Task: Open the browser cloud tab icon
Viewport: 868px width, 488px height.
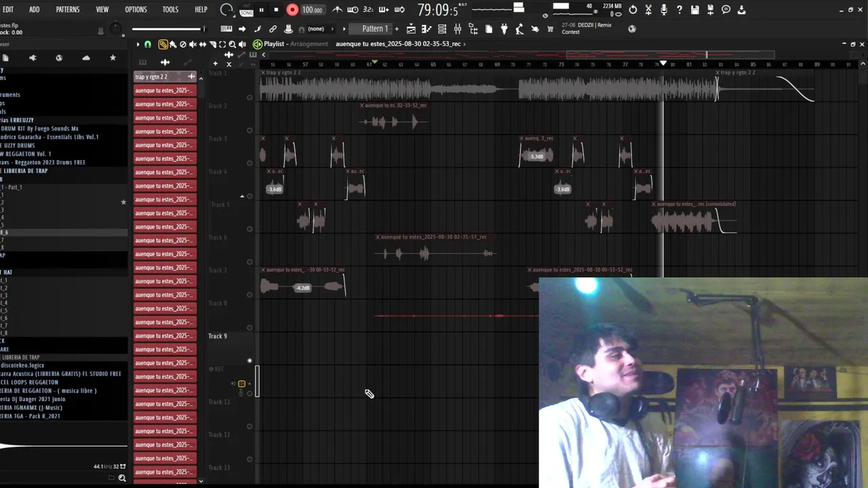Action: coord(86,58)
